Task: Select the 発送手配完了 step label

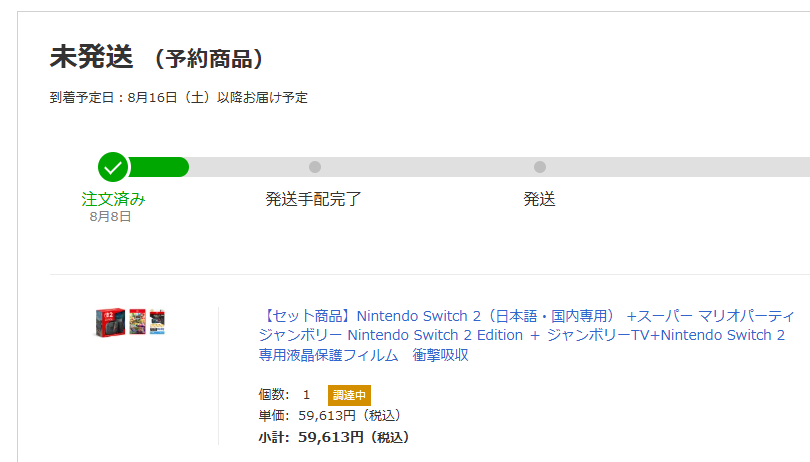Action: 314,199
